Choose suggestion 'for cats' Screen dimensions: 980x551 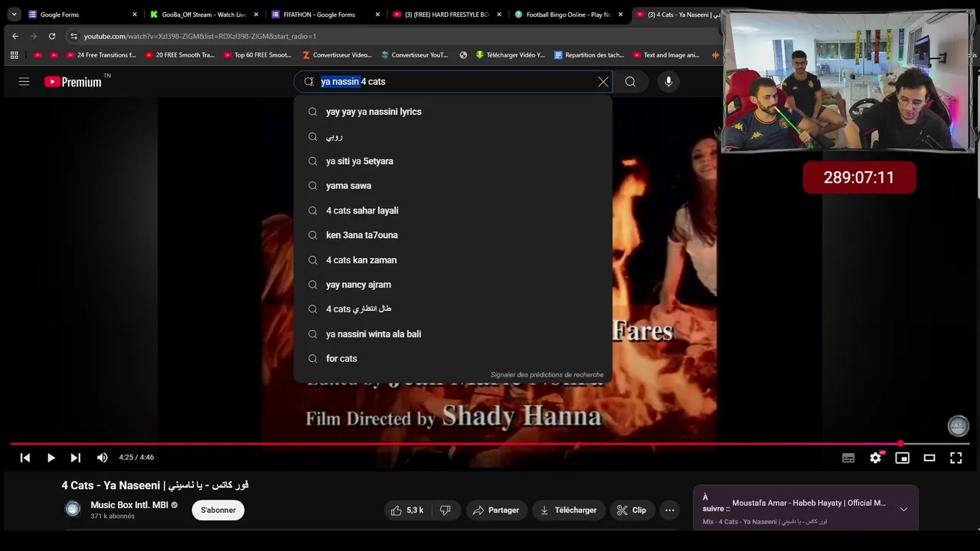[453, 358]
